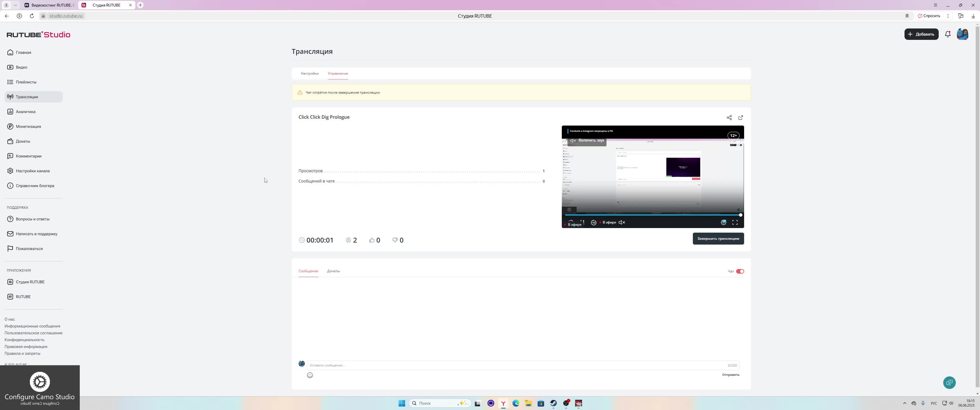Image resolution: width=980 pixels, height=410 pixels.
Task: Open the stream in a new window icon
Action: (740, 118)
